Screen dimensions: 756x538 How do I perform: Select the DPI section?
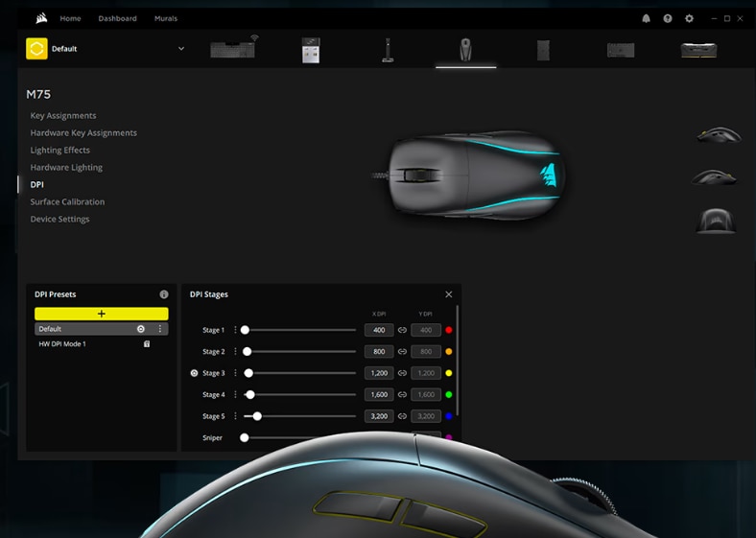tap(36, 185)
